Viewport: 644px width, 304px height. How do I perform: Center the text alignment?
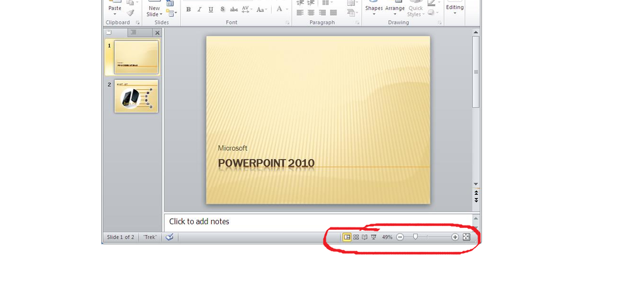[311, 13]
